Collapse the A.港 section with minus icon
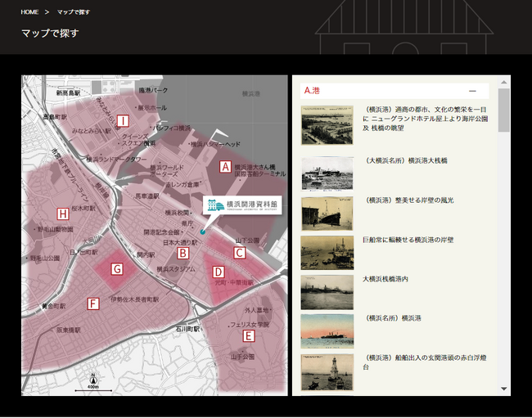 click(x=472, y=91)
